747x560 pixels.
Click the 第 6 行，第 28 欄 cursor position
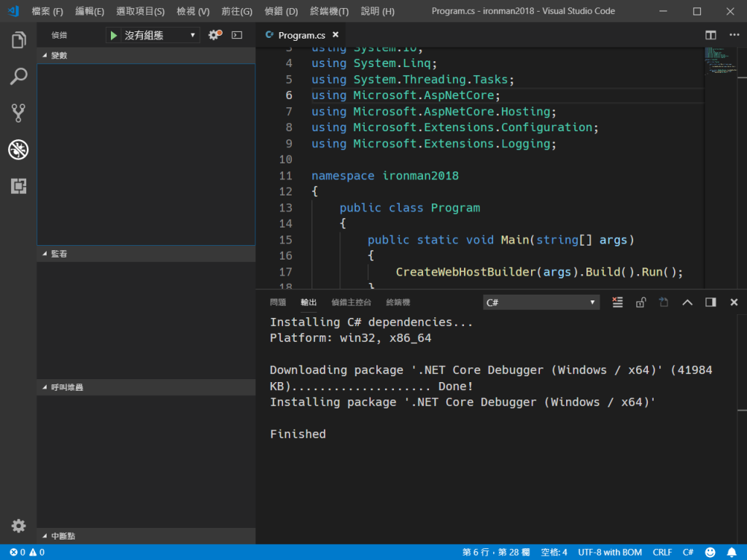[x=496, y=553]
